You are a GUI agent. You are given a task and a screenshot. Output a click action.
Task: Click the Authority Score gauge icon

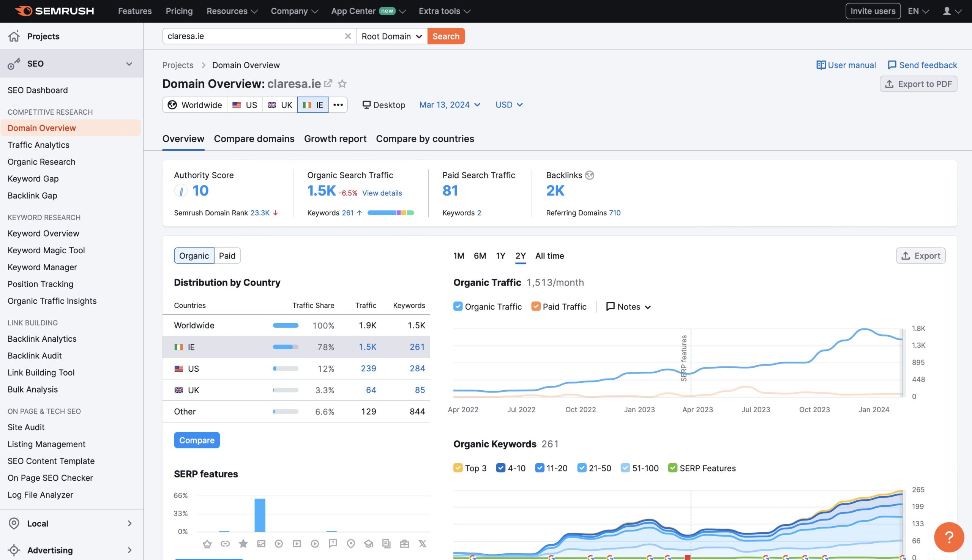[181, 190]
